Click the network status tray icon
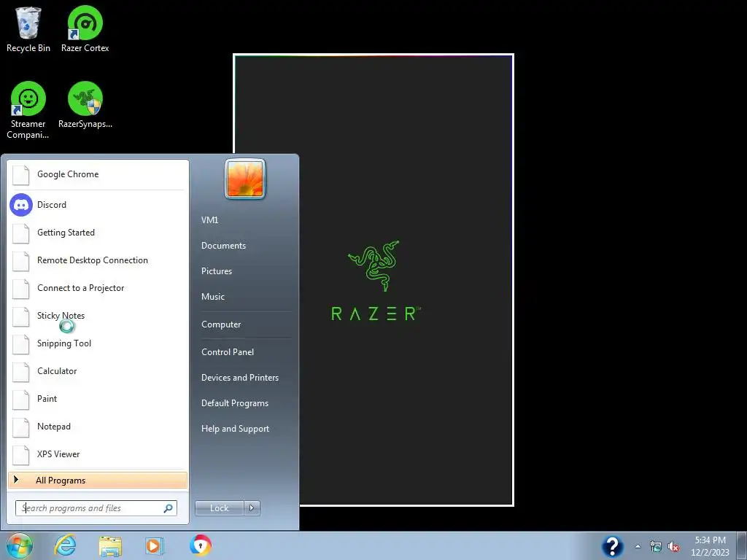 pyautogui.click(x=656, y=547)
